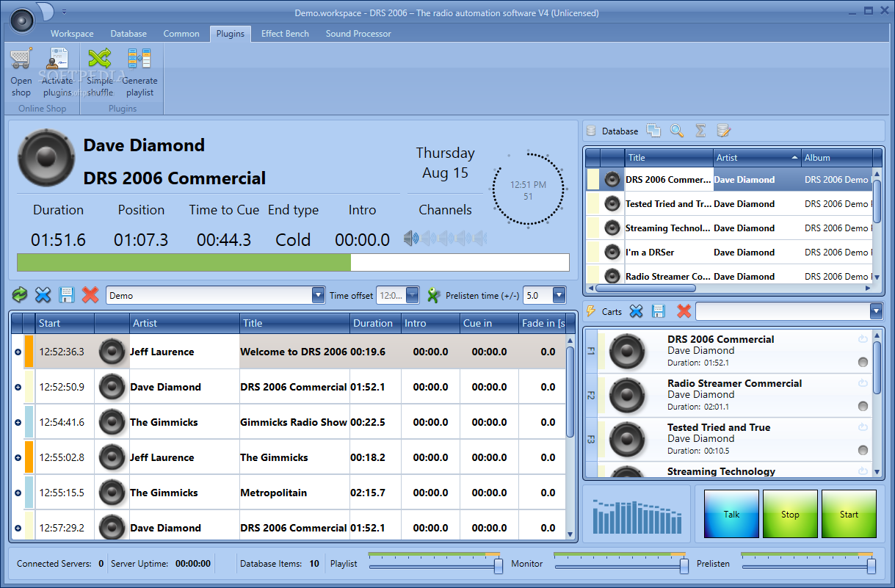Expand the 12:52:50.9 Dave Diamond playlist row
Viewport: 895px width, 588px height.
[18, 387]
